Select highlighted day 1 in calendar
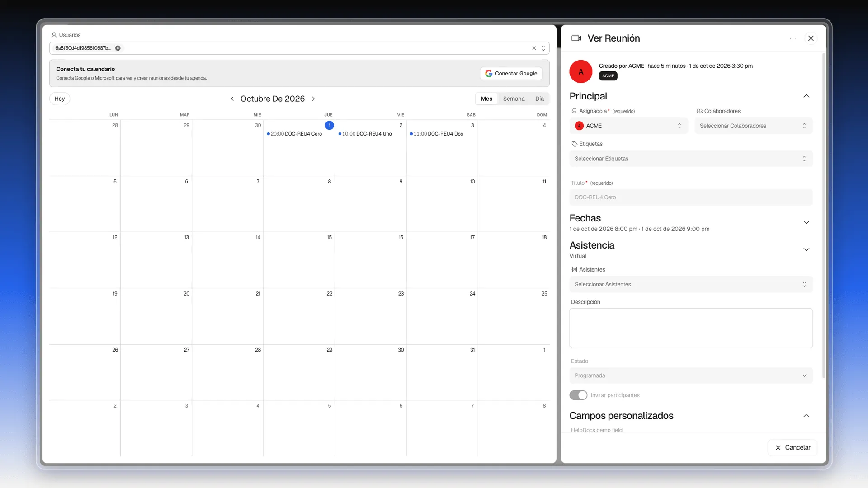 [x=329, y=125]
